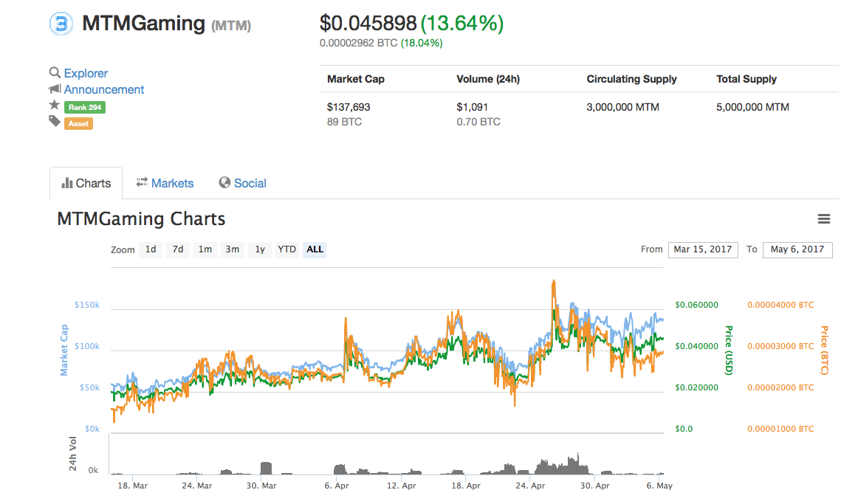This screenshot has height=504, width=858.
Task: Click the Volume (24h) column header
Action: pyautogui.click(x=488, y=79)
